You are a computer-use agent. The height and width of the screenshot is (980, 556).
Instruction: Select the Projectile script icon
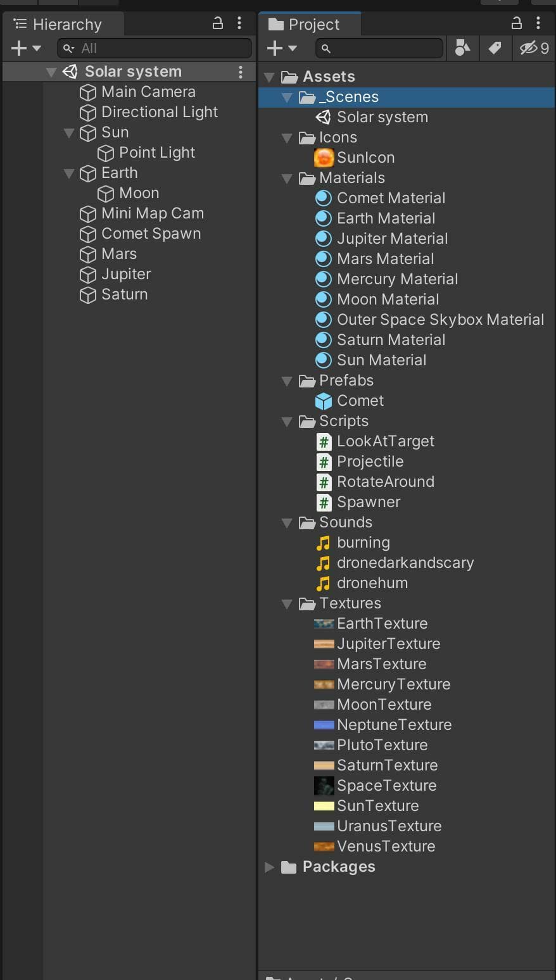coord(324,462)
